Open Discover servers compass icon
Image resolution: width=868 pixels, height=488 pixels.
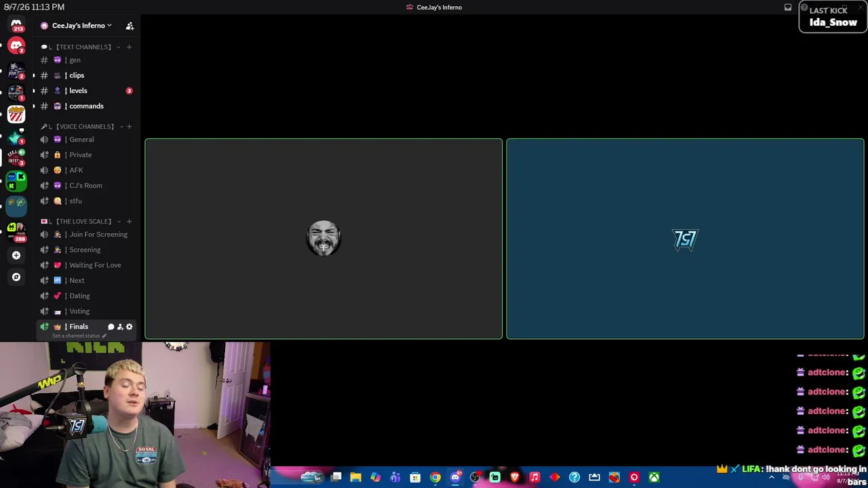16,277
